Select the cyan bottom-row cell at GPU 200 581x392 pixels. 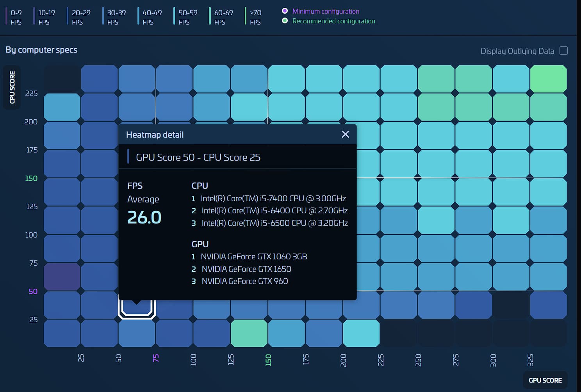point(361,333)
